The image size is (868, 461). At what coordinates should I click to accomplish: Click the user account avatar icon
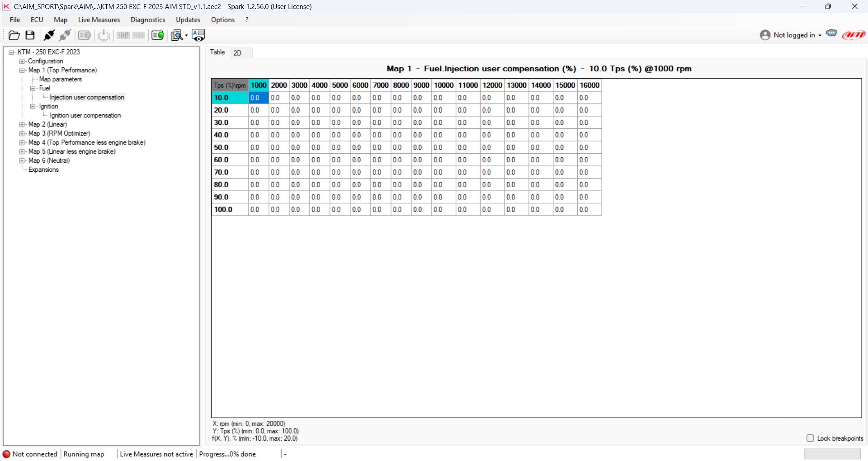(x=765, y=35)
